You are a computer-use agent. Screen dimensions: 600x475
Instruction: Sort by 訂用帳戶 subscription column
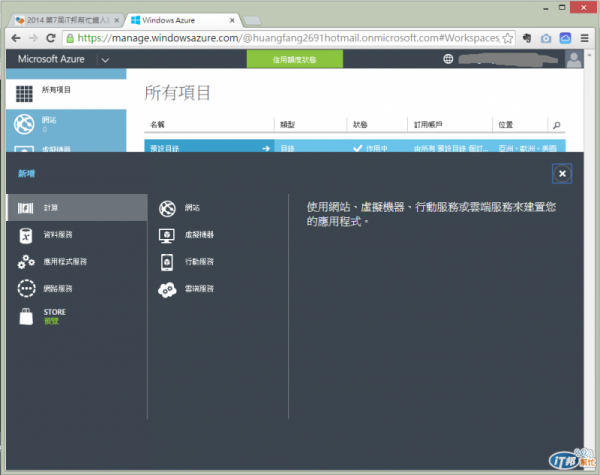click(x=428, y=125)
